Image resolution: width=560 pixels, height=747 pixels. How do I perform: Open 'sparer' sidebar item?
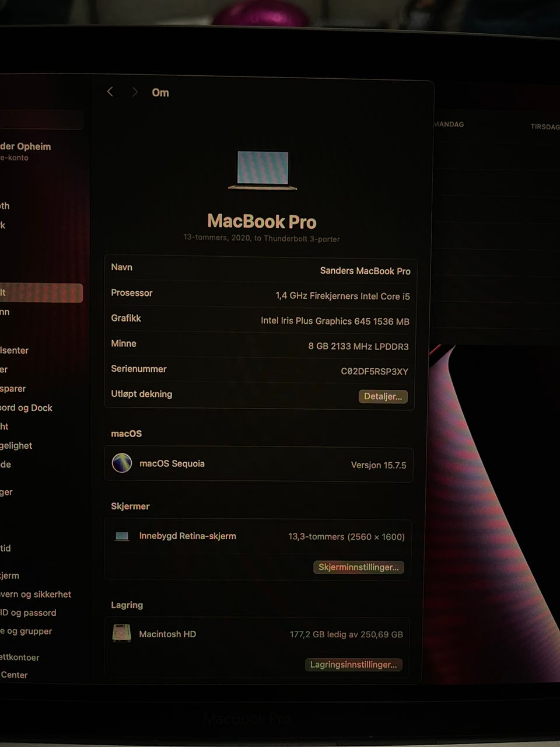[13, 389]
